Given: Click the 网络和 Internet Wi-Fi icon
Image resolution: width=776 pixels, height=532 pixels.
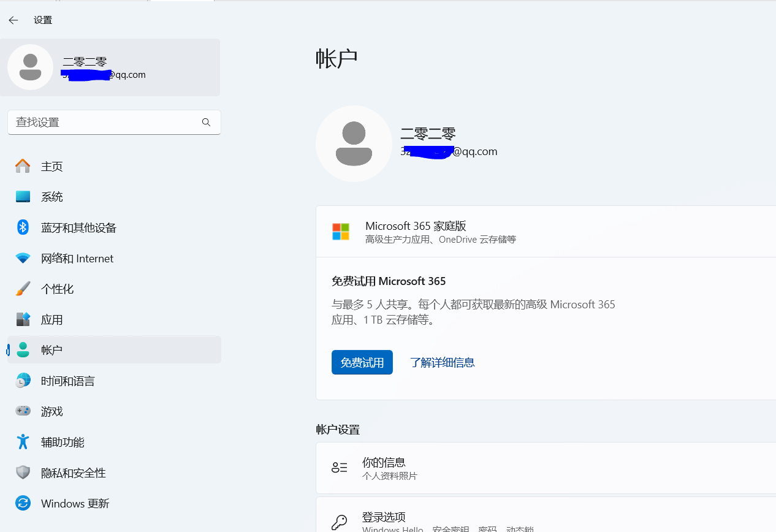Looking at the screenshot, I should point(23,259).
